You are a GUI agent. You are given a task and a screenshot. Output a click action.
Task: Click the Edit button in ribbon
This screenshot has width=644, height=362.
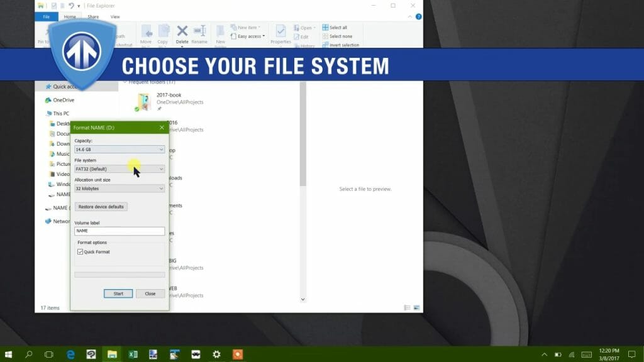pos(301,36)
